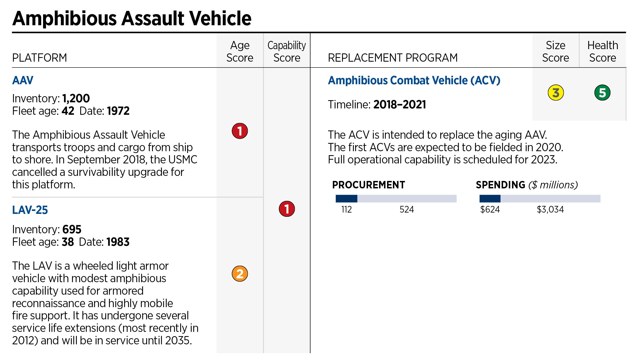Image resolution: width=638 pixels, height=364 pixels.
Task: Open the LAV-25 platform heading
Action: coord(30,210)
